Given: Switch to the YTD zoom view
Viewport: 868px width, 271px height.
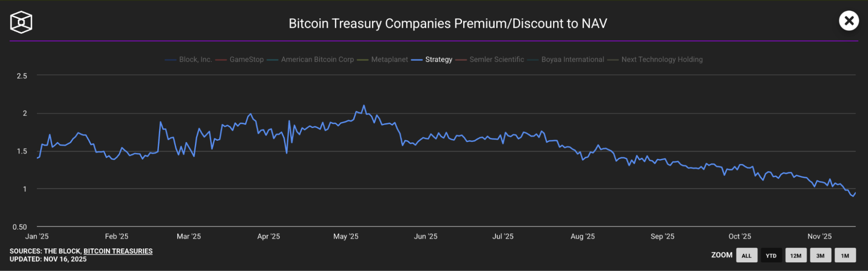Looking at the screenshot, I should tap(771, 256).
